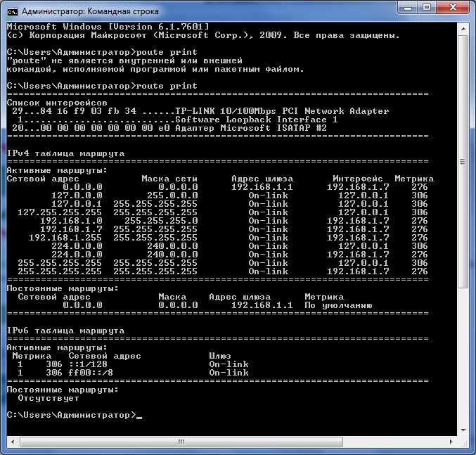Click the mistyped 'poute print' command
This screenshot has height=455, width=476.
(167, 52)
